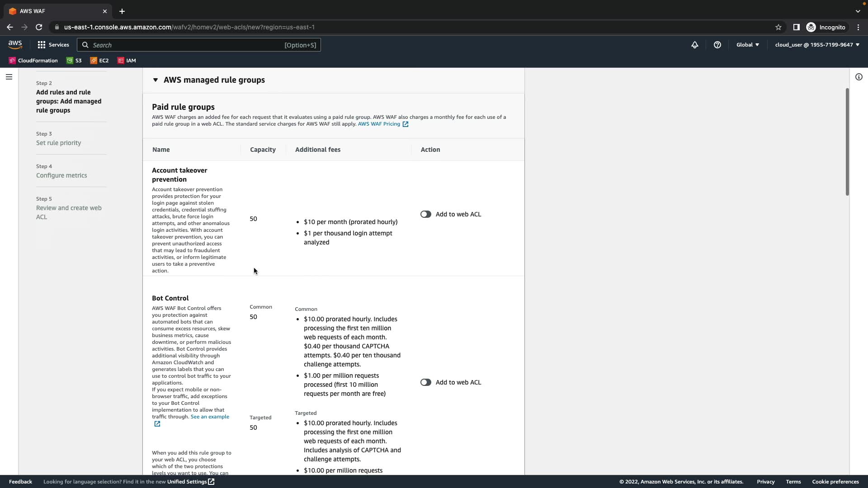This screenshot has width=868, height=488.
Task: Enable Account takeover prevention Add to web ACL
Action: tap(425, 214)
